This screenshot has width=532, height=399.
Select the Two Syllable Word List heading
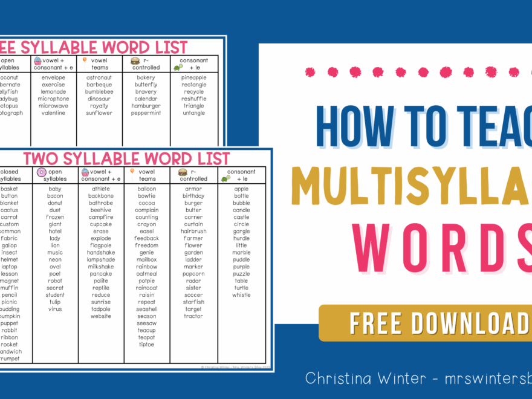pos(126,158)
